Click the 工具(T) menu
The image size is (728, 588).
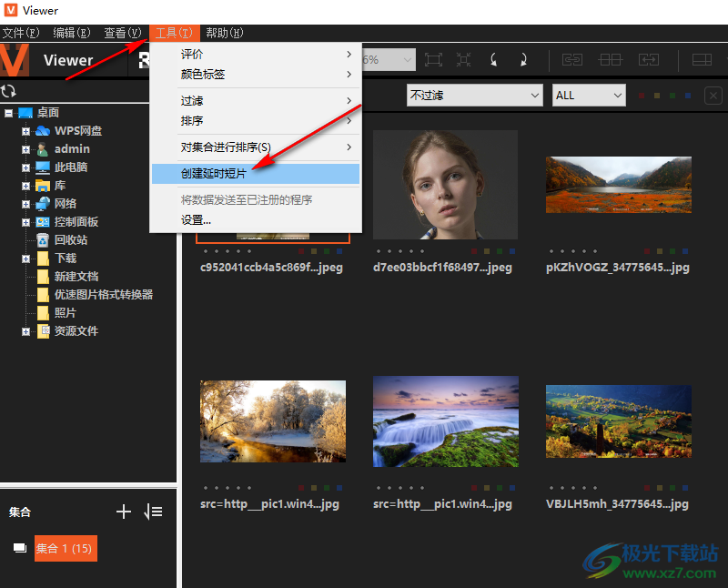click(174, 33)
